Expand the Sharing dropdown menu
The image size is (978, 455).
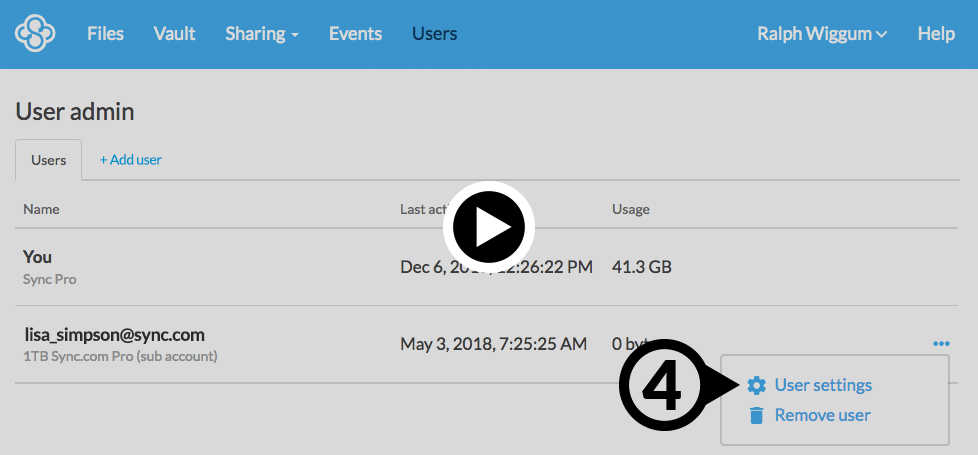[x=262, y=34]
